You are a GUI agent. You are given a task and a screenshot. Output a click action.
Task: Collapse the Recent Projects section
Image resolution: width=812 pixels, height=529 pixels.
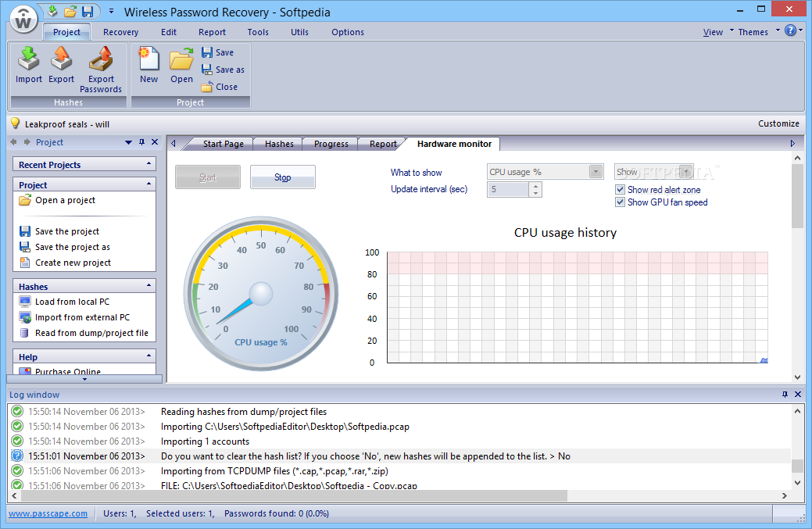pos(148,163)
